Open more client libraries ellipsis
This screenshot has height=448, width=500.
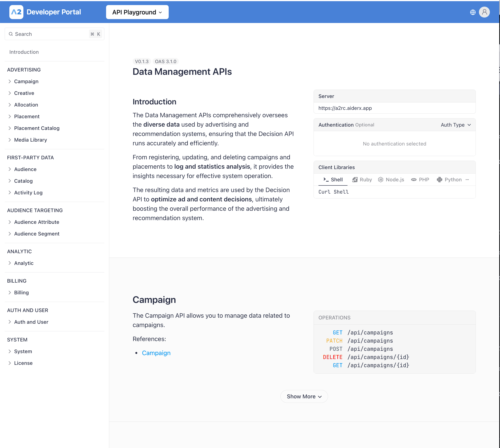467,179
